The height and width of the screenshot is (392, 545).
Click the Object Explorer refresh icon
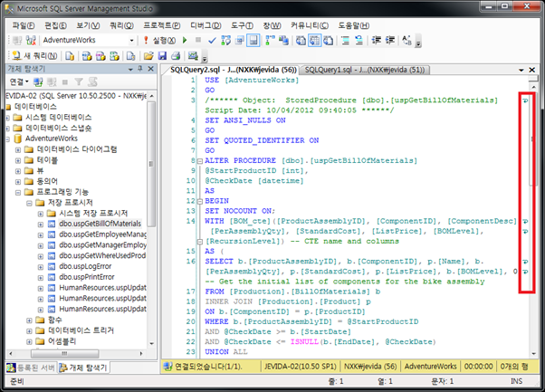tap(92, 82)
